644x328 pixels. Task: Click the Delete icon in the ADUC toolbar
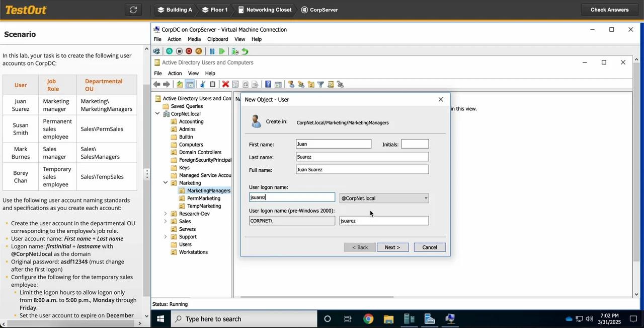coord(225,84)
